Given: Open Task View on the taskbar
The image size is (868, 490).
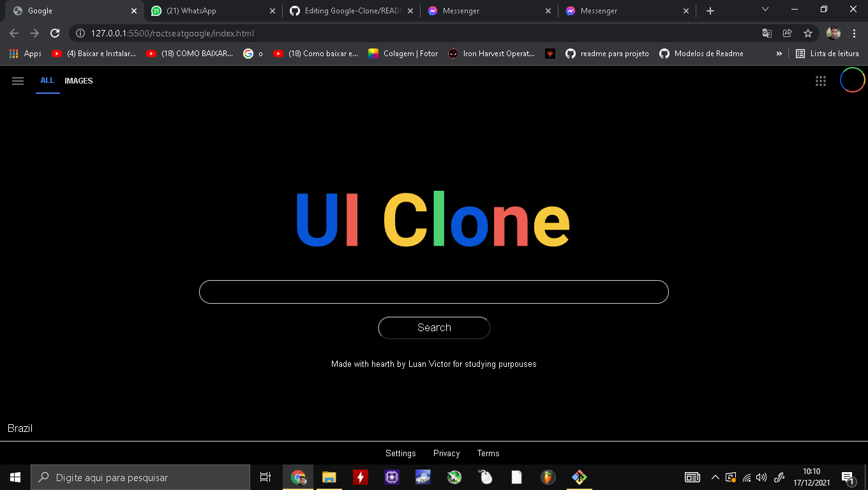Looking at the screenshot, I should click(x=265, y=477).
